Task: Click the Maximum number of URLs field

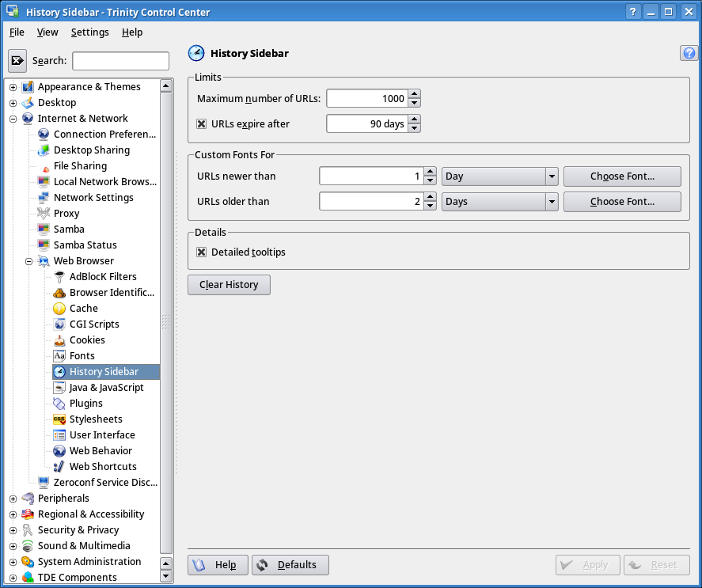Action: coord(367,98)
